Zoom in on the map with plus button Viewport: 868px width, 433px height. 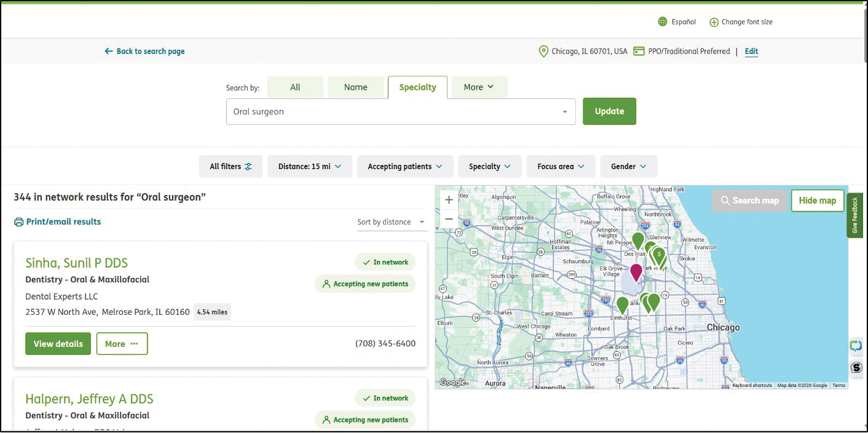tap(449, 200)
